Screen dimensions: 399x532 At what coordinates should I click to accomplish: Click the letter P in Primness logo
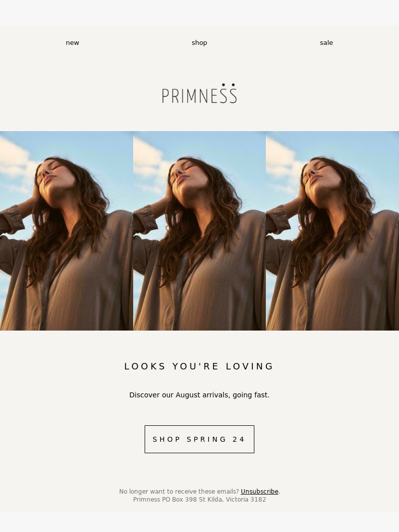tap(165, 96)
